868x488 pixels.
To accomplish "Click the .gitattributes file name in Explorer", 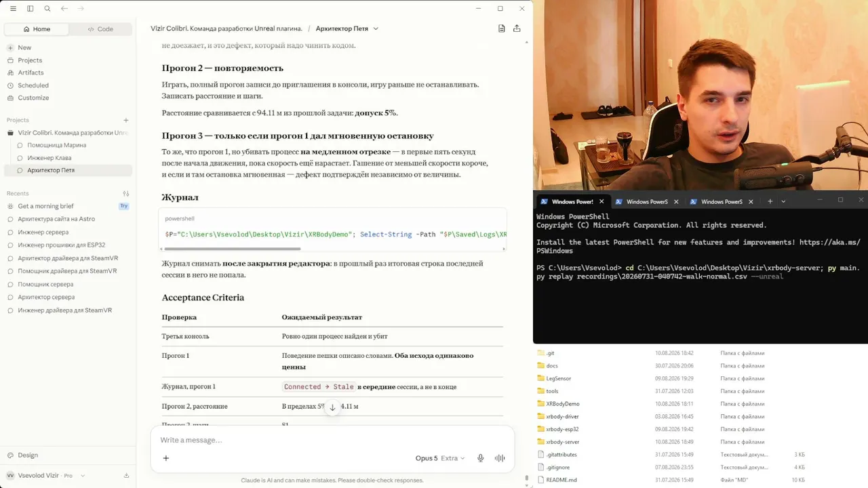I will [561, 455].
